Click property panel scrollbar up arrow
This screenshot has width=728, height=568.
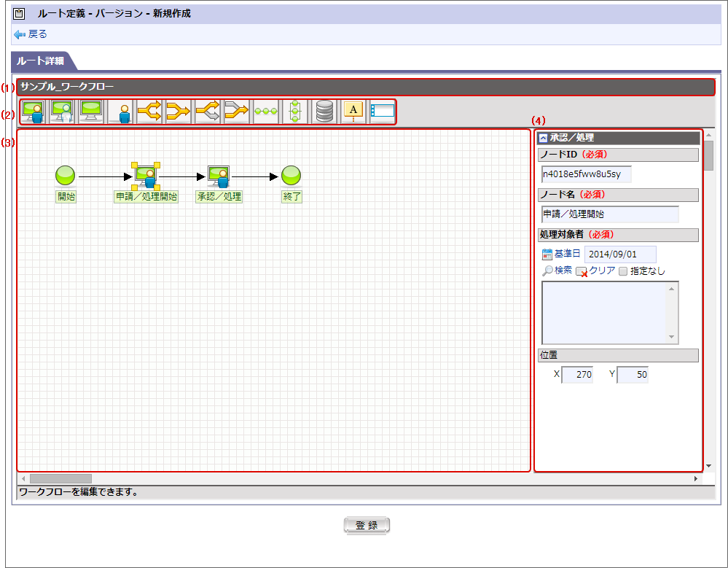pyautogui.click(x=708, y=135)
